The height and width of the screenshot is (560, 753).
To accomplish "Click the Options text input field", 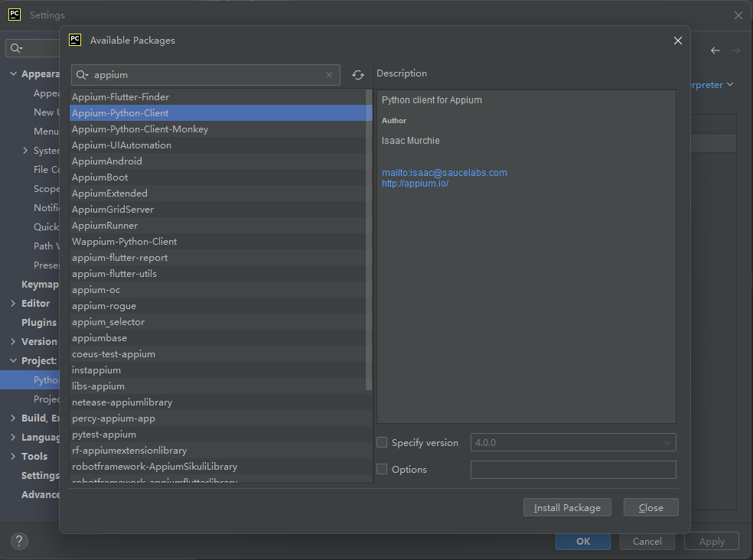I will click(x=573, y=470).
